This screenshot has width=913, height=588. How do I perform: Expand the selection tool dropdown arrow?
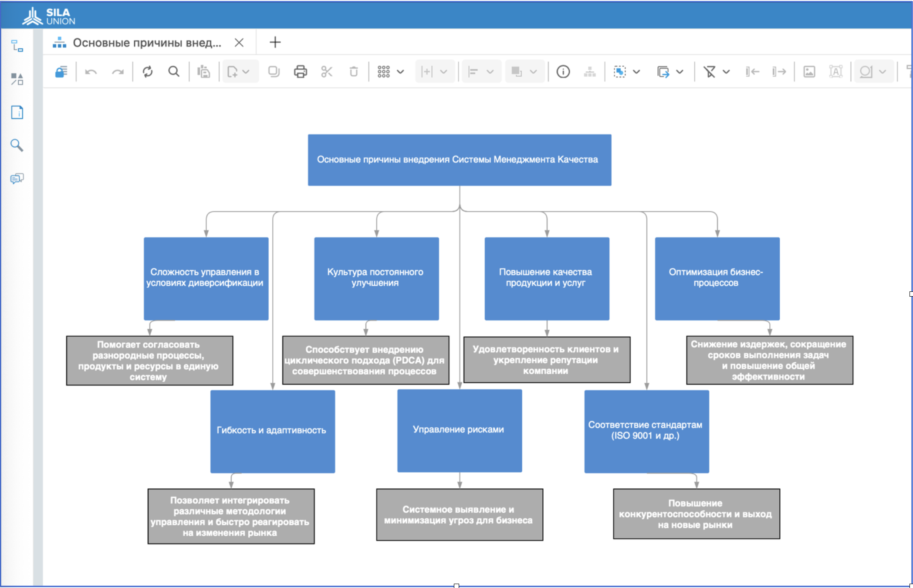(636, 71)
